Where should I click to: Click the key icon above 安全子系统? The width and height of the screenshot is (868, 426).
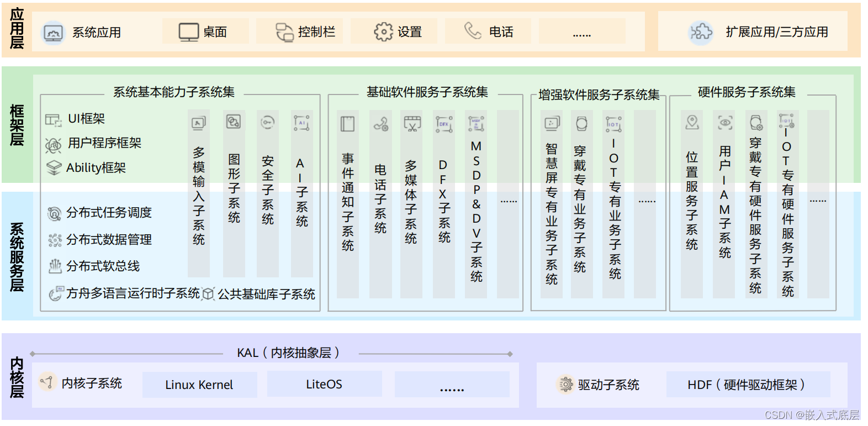[268, 122]
